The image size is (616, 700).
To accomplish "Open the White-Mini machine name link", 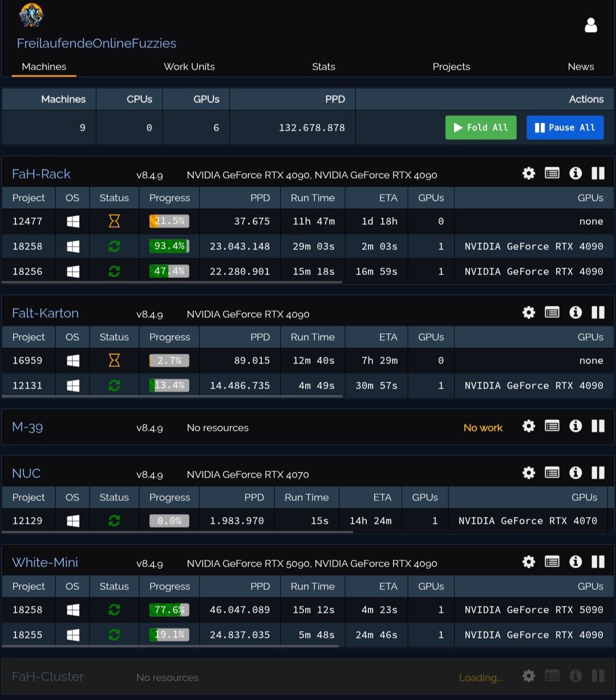I will click(45, 563).
